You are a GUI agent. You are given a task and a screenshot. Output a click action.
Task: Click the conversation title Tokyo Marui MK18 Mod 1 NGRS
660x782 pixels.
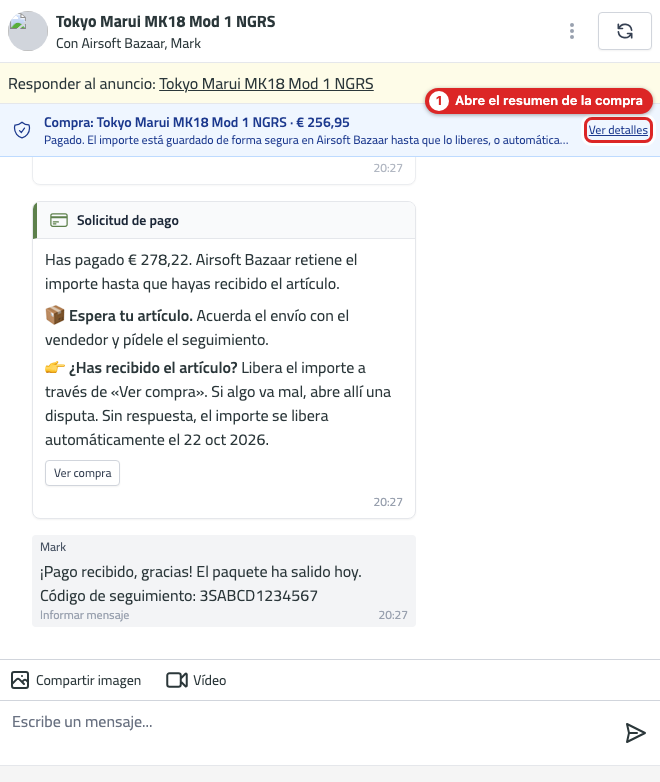(x=166, y=22)
